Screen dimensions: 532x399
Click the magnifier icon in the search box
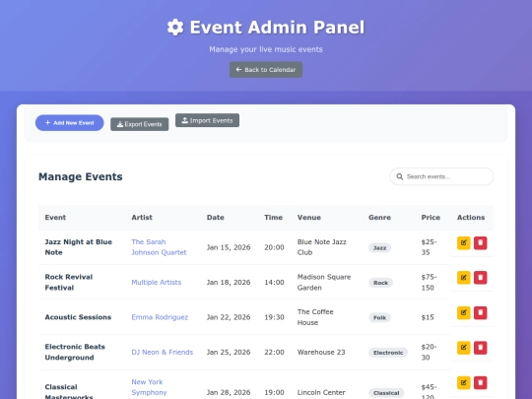pos(400,176)
